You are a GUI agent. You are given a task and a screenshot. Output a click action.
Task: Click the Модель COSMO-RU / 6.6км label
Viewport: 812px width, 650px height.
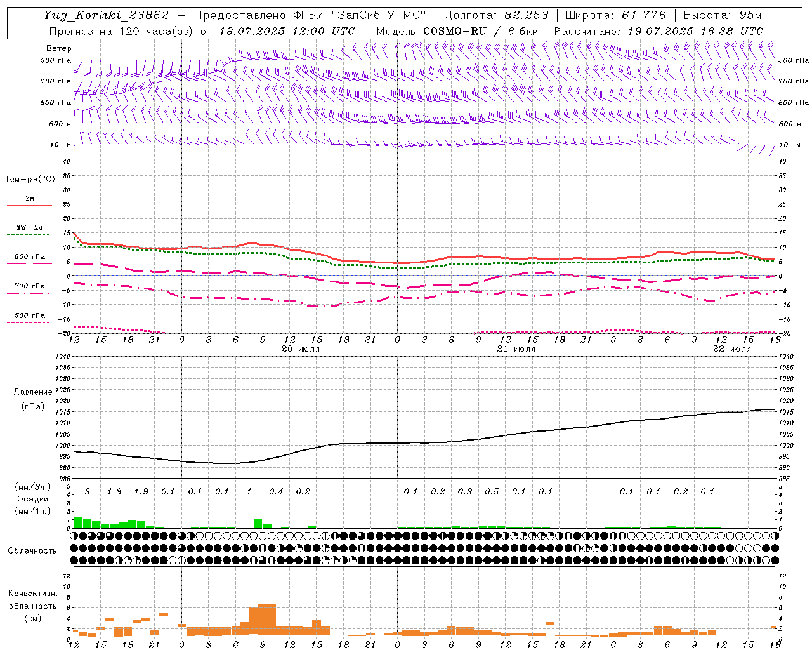coord(457,31)
